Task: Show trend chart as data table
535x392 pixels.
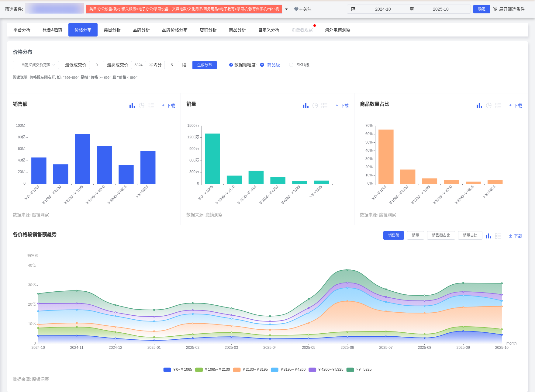Action: [498, 236]
